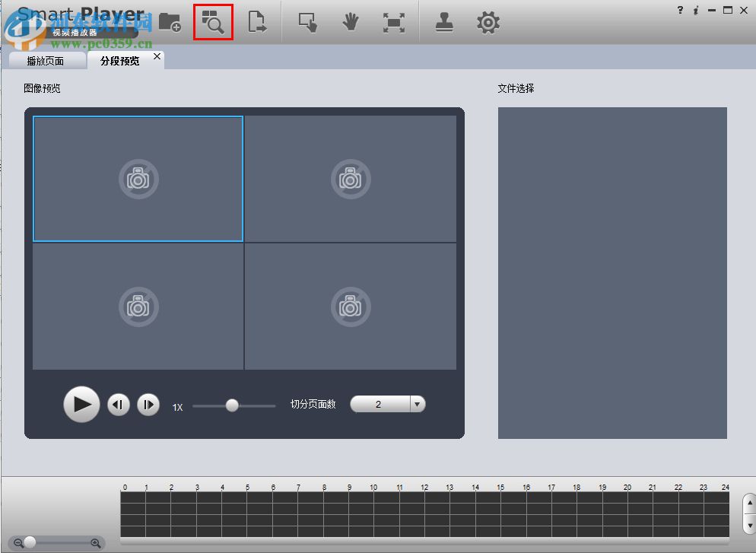The height and width of the screenshot is (553, 756).
Task: Click the playback speed slider handle
Action: [x=232, y=405]
